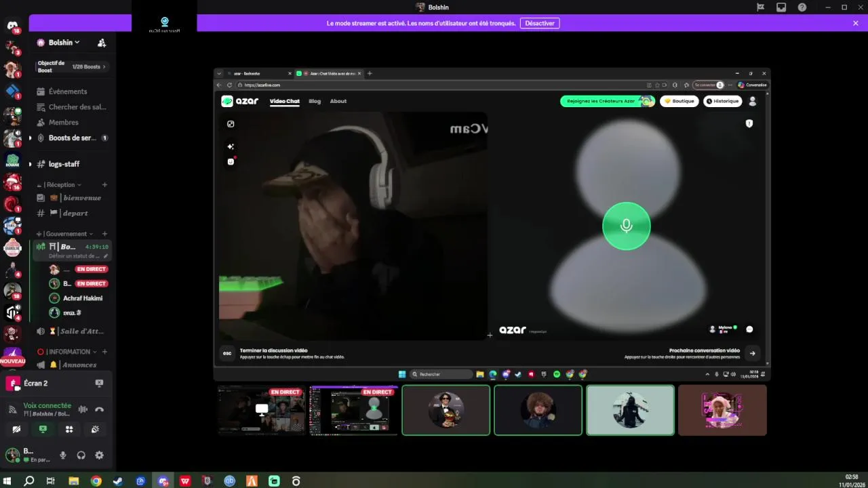Screen dimensions: 868x488
Task: Open Windows Start menu
Action: click(x=7, y=481)
